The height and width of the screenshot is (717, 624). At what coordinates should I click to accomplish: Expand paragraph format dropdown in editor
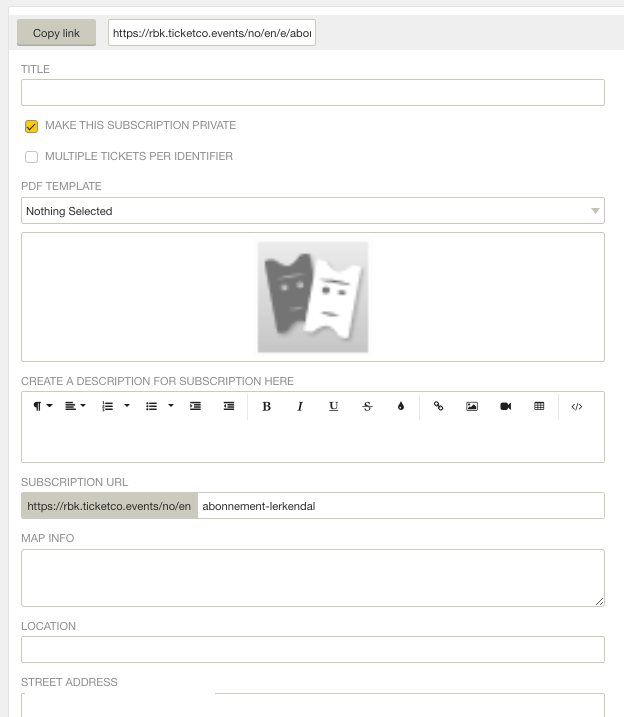[x=43, y=406]
